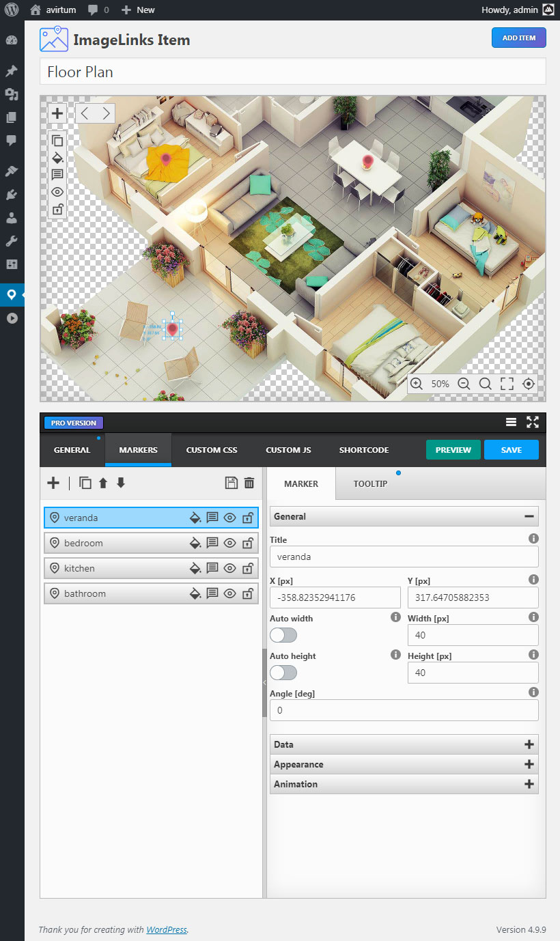Click the New link in admin bar

click(138, 10)
